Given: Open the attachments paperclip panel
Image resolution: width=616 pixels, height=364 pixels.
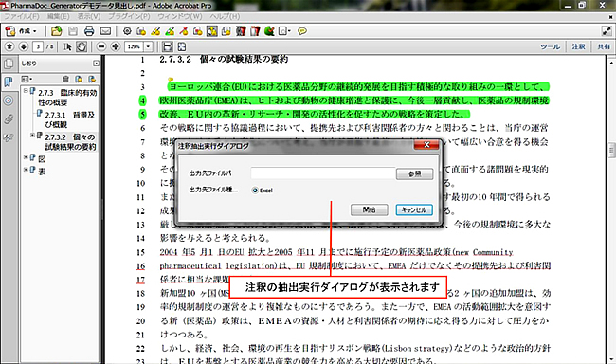Looking at the screenshot, I should click(x=9, y=118).
